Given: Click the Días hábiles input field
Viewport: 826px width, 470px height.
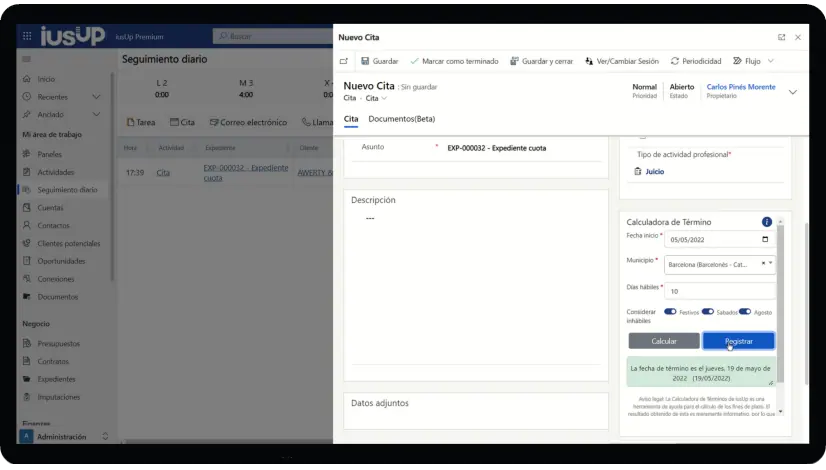Looking at the screenshot, I should point(720,291).
